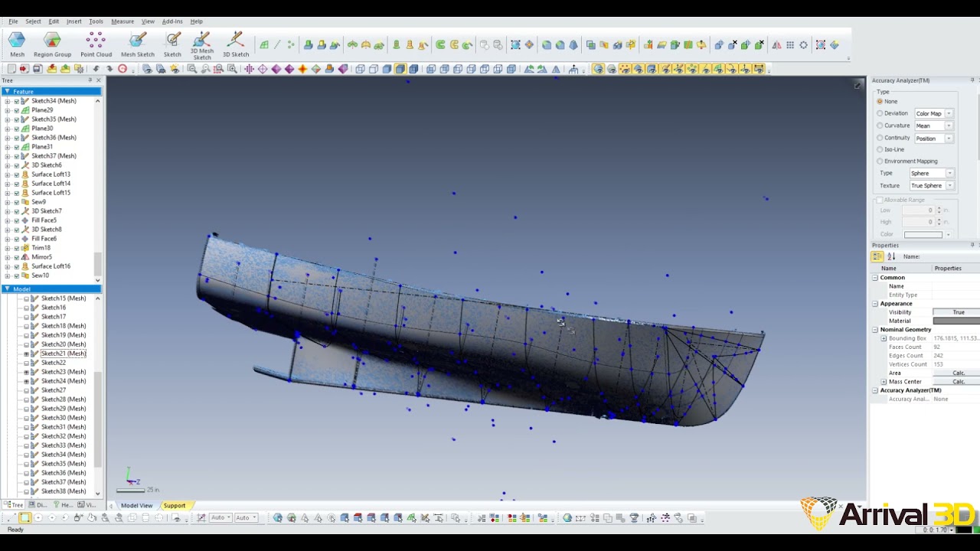Click the Undo arrow icon
Screen dimensions: 980x551
click(x=96, y=69)
